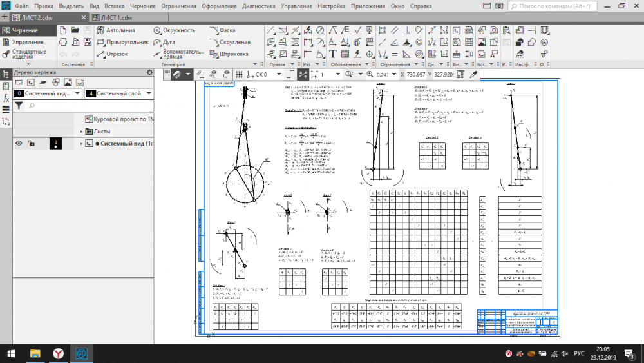Viewport: 644px width, 363px height.
Task: Open the zoom scale dropdown arrow
Action: (x=393, y=75)
